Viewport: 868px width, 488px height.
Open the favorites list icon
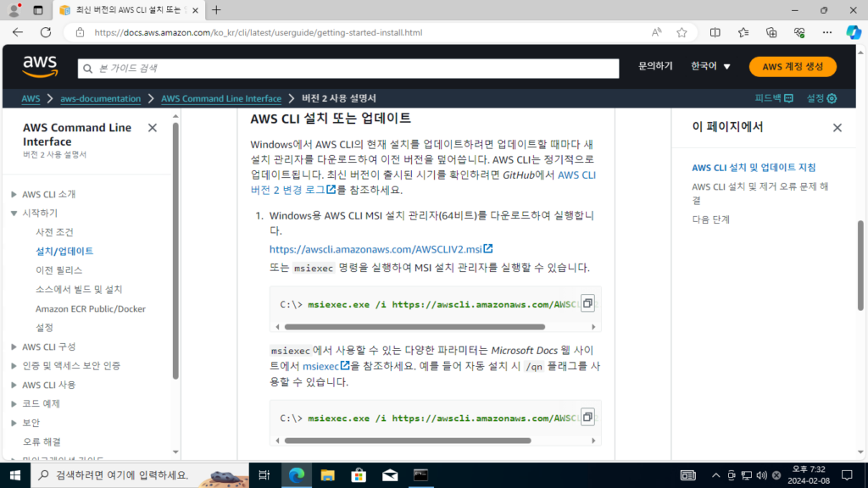click(743, 33)
